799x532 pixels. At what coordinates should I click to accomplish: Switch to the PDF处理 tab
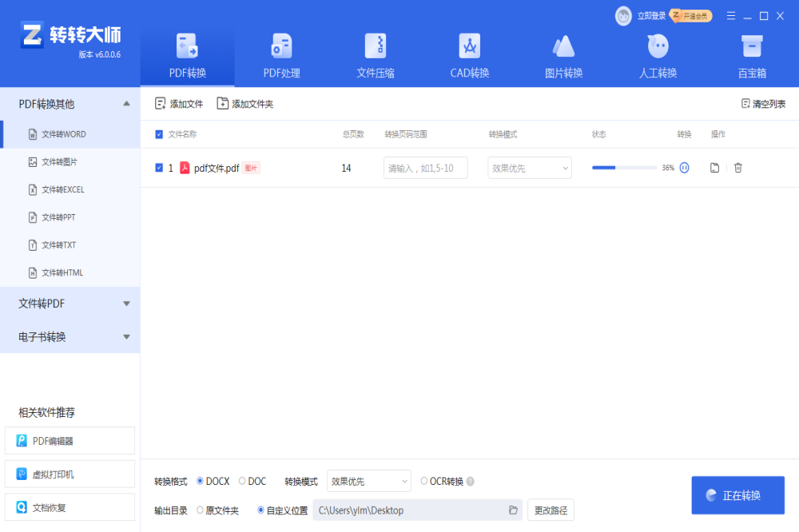pos(281,56)
